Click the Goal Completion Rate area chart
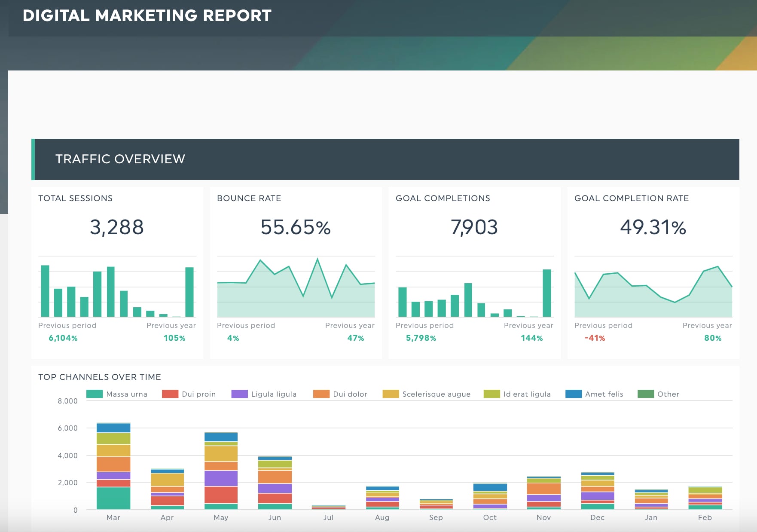 click(653, 291)
